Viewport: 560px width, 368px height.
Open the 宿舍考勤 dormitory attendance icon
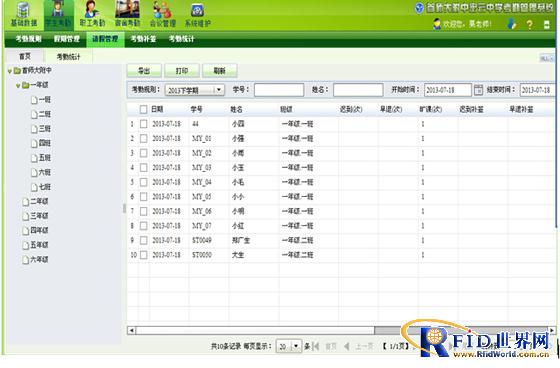pyautogui.click(x=127, y=10)
